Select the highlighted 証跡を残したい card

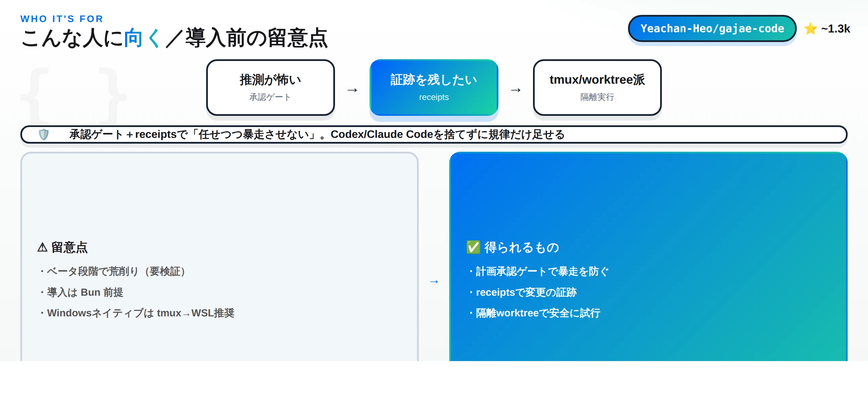(x=434, y=87)
